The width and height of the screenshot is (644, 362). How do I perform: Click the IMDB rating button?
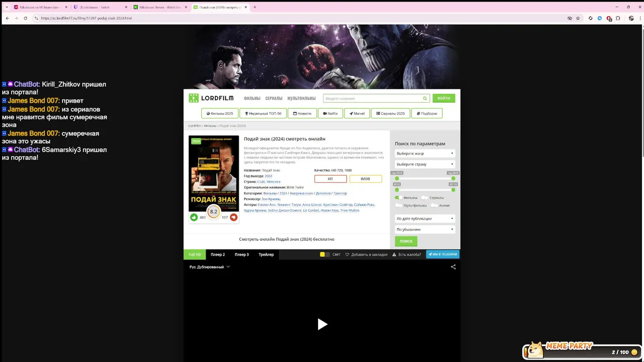366,179
